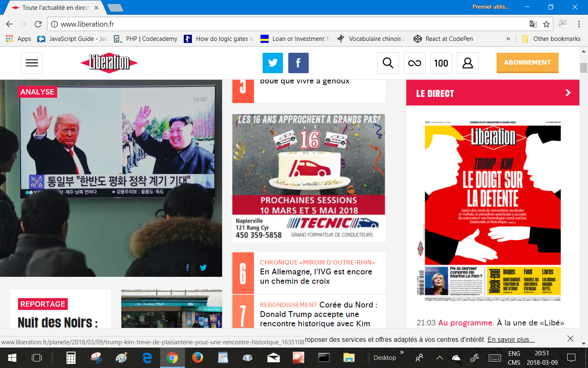The image size is (588, 368).
Task: Open Firefox from taskbar
Action: point(198,358)
